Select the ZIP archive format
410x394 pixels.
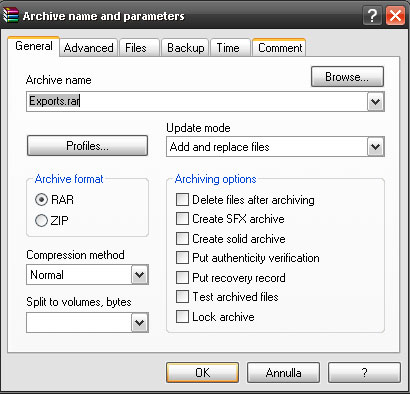[x=52, y=220]
